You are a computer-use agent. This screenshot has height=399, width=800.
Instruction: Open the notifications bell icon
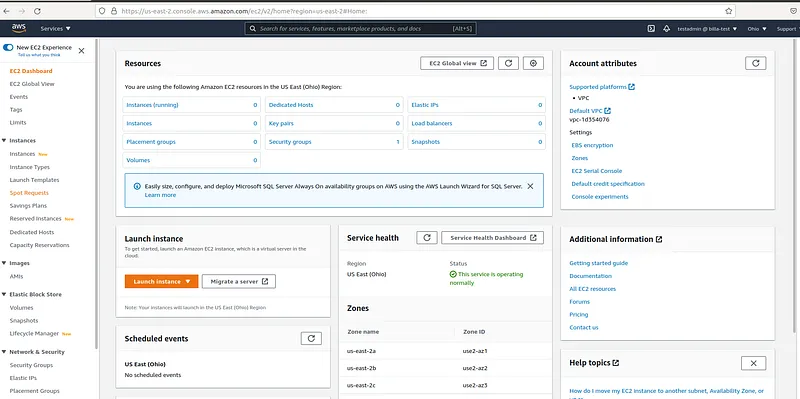pyautogui.click(x=666, y=29)
